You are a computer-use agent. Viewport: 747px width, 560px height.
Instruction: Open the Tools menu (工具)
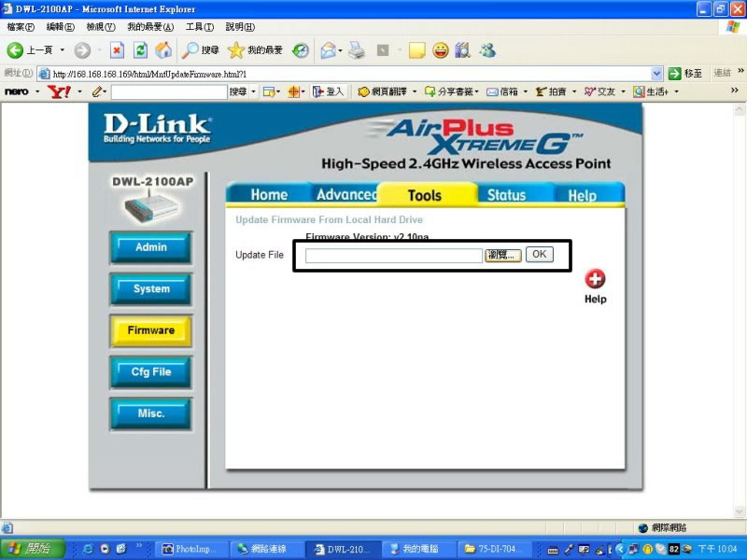(x=200, y=27)
